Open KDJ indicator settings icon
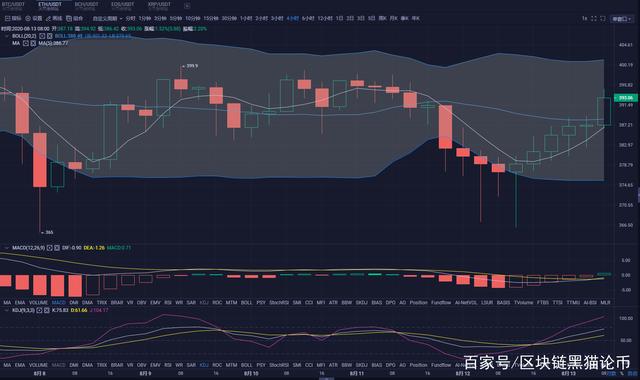The image size is (640, 380). (39, 310)
